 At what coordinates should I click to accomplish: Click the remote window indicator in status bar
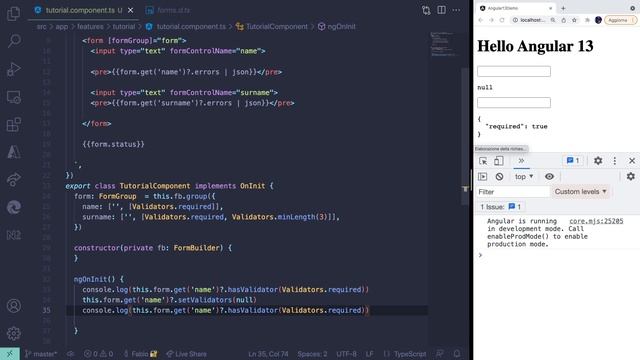click(x=10, y=353)
